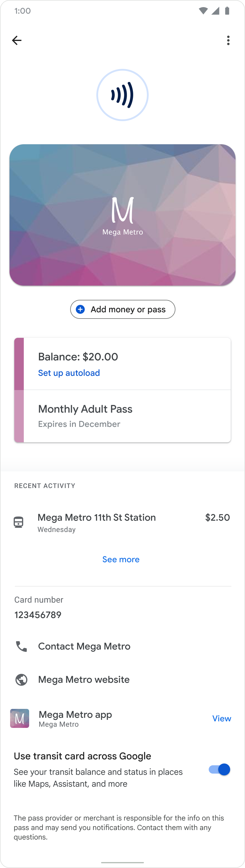Tap the globe icon for Mega Metro website
Screen dimensions: 245x868
21,679
